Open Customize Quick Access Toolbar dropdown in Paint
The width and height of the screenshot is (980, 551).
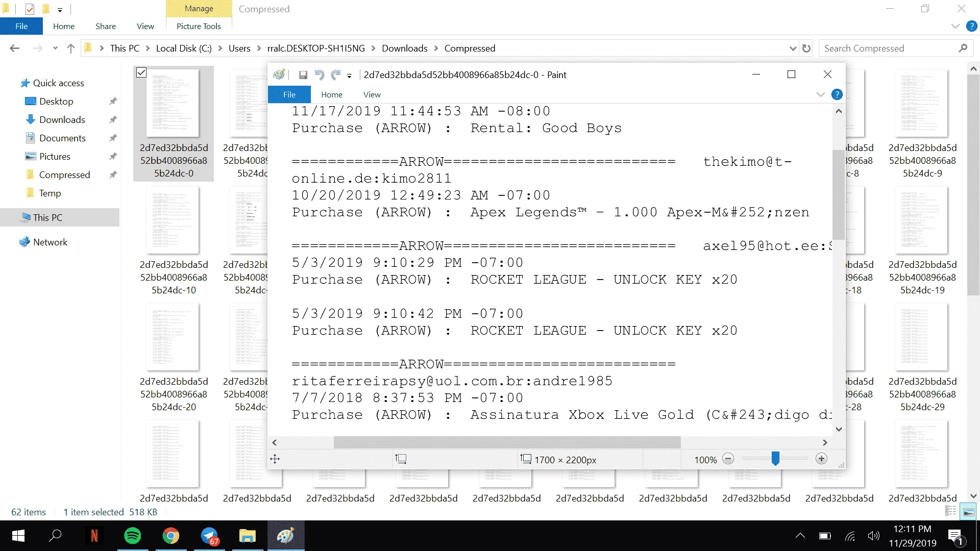350,76
